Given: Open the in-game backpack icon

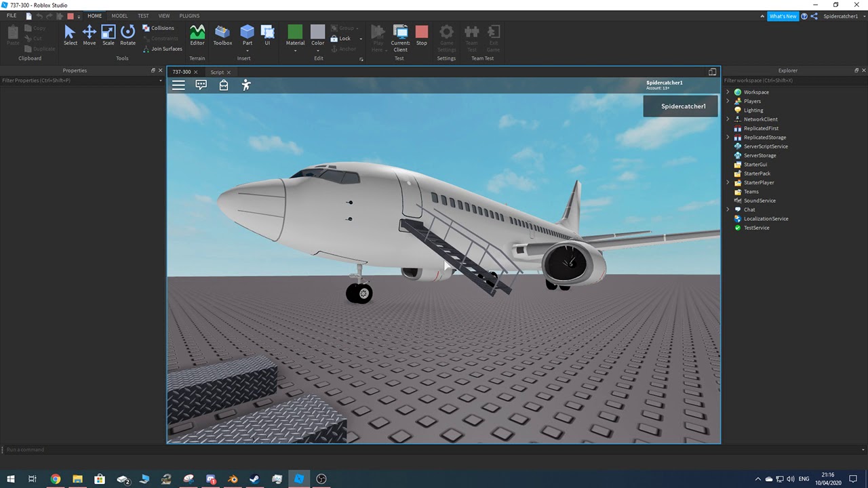Looking at the screenshot, I should (x=224, y=85).
